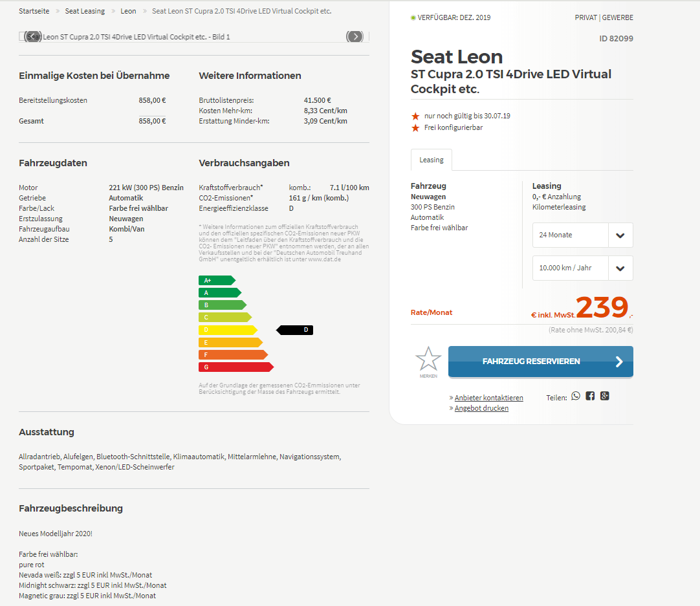Share the offer via WhatsApp
The width and height of the screenshot is (700, 606).
(x=576, y=396)
